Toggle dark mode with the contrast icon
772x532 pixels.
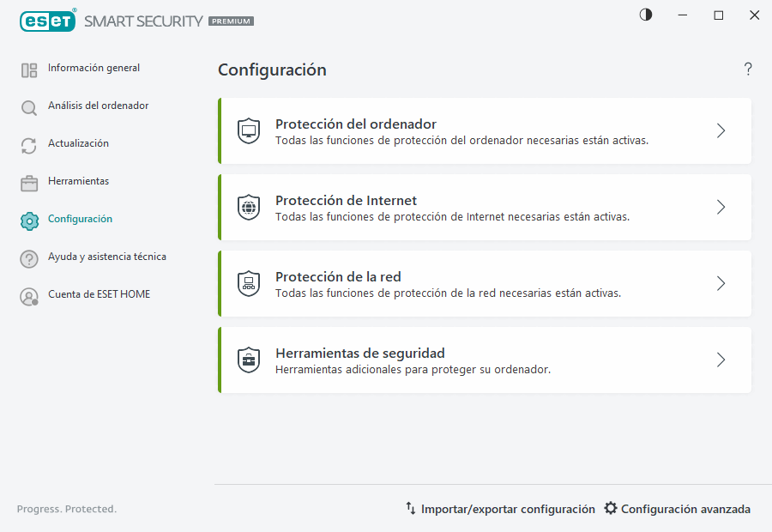[645, 15]
